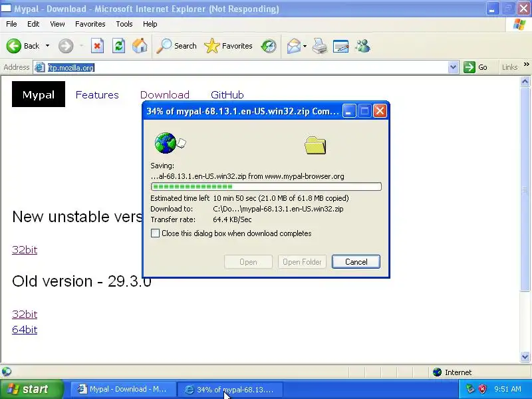Click the Mypal black logo link
The height and width of the screenshot is (399, 532).
click(39, 94)
